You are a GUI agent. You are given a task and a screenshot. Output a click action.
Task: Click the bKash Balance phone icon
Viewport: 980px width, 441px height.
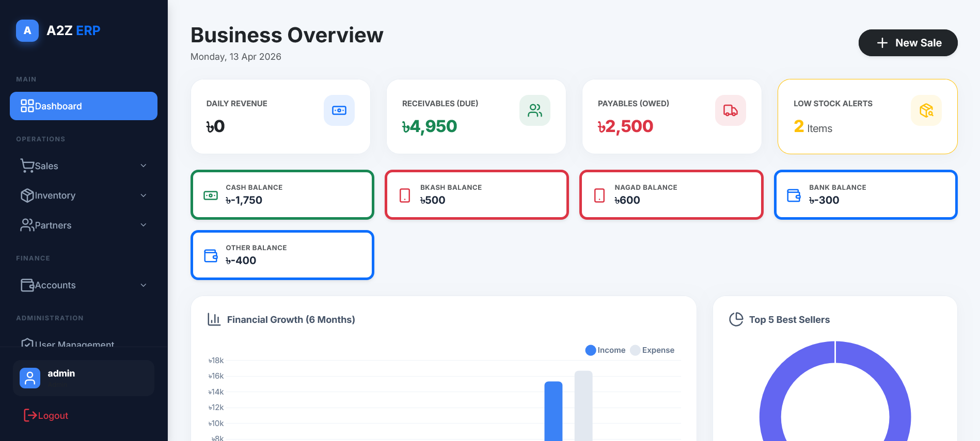[405, 195]
